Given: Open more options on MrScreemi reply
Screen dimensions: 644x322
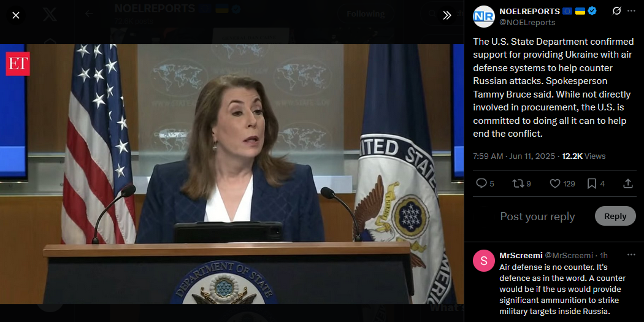Looking at the screenshot, I should [631, 255].
